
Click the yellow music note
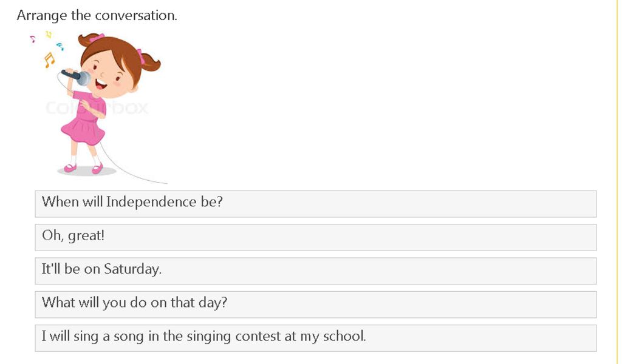[49, 35]
